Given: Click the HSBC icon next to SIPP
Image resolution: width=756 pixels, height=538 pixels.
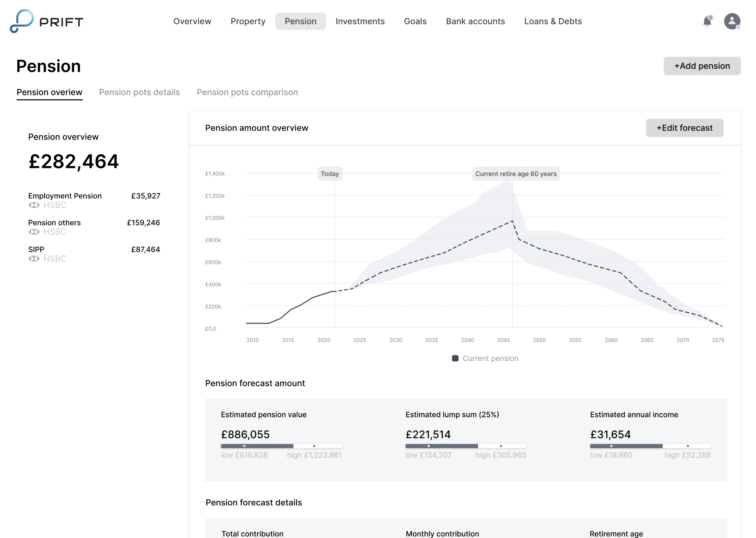Looking at the screenshot, I should (x=34, y=258).
